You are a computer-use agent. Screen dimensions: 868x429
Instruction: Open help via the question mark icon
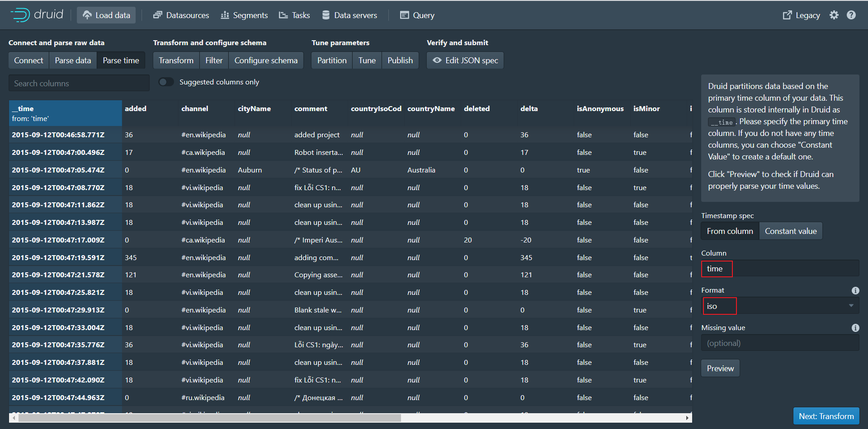[851, 15]
